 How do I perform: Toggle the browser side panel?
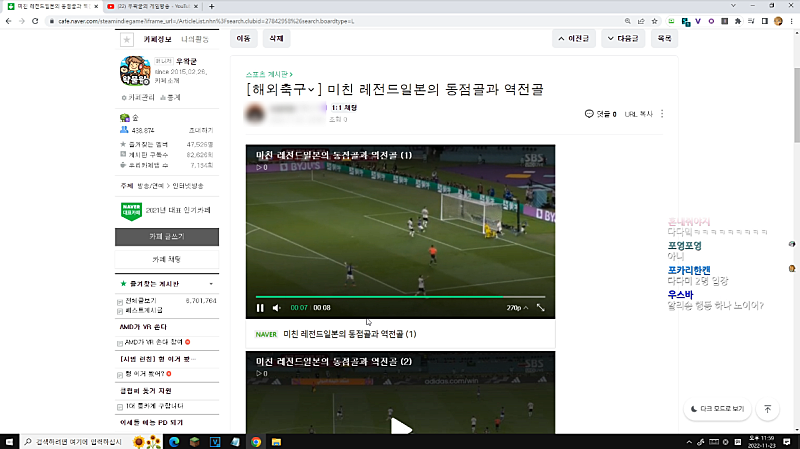(764, 21)
